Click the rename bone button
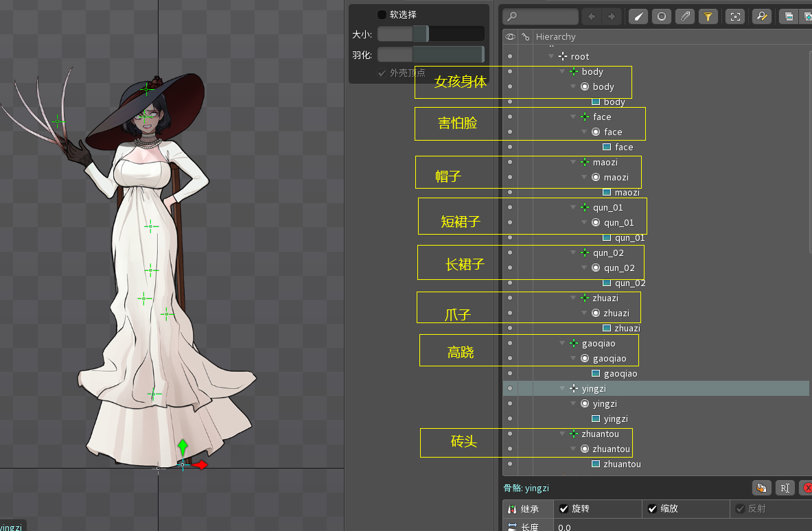812x531 pixels. [785, 488]
